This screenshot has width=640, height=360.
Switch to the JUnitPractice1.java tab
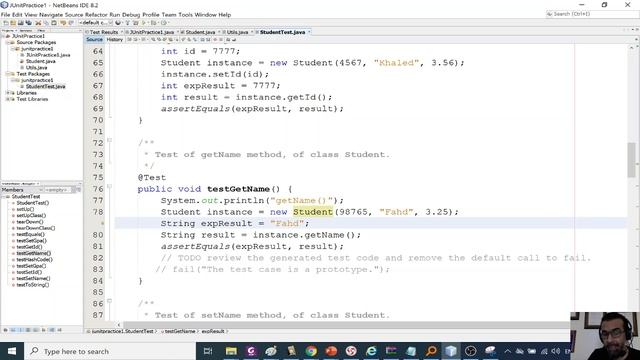152,32
